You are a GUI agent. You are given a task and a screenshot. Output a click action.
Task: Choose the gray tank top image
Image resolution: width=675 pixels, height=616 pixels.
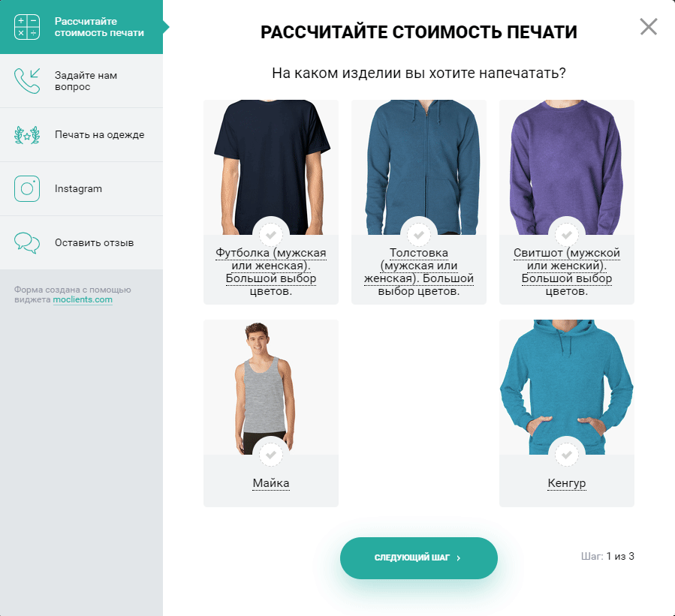(x=271, y=387)
